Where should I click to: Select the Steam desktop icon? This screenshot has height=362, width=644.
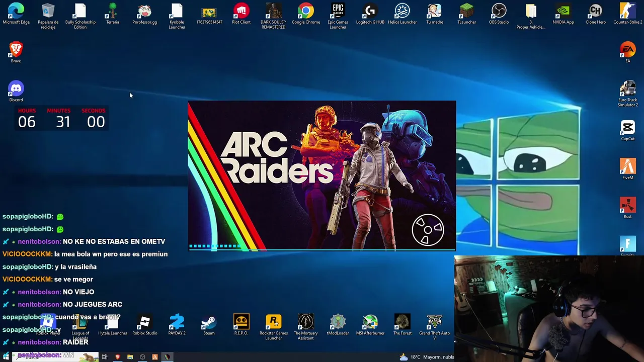pyautogui.click(x=209, y=325)
